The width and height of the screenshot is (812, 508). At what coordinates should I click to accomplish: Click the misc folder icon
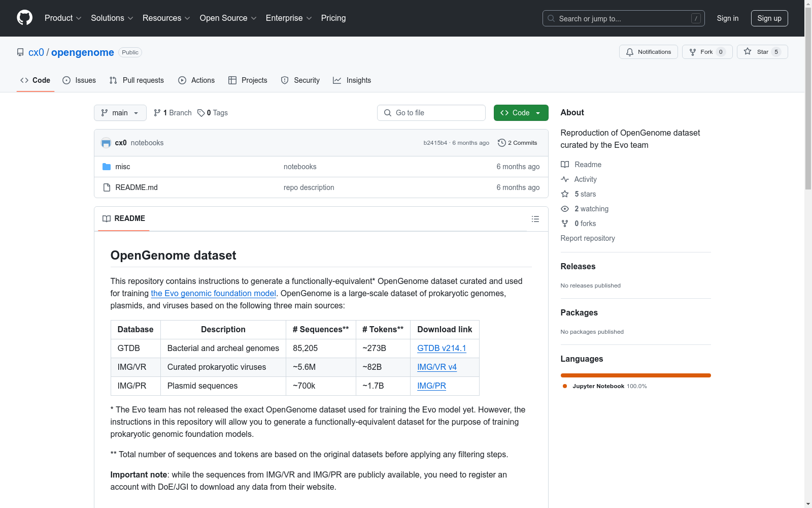pyautogui.click(x=107, y=167)
